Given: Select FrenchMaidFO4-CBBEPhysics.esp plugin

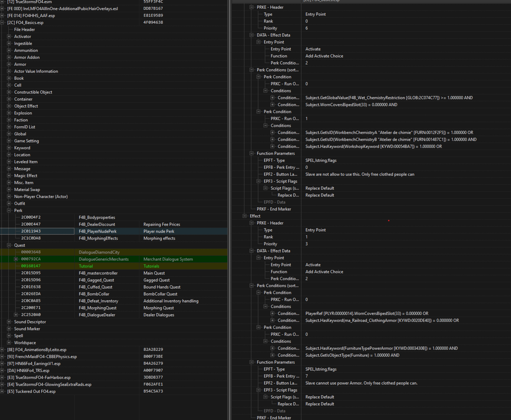Looking at the screenshot, I should [42, 357].
